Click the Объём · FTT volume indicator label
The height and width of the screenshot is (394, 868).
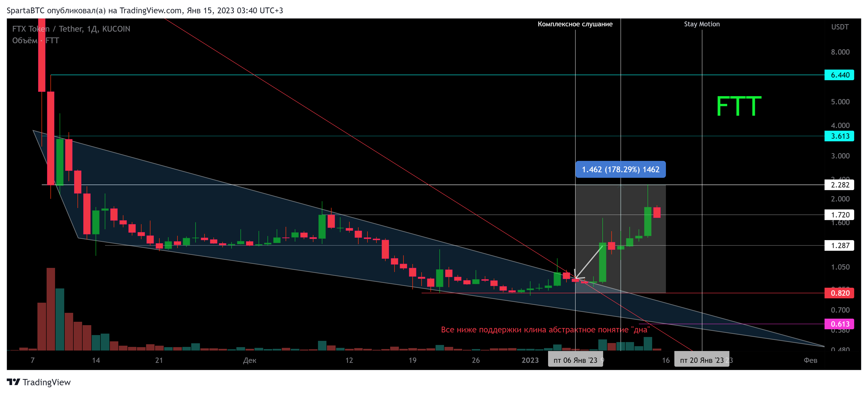[35, 40]
